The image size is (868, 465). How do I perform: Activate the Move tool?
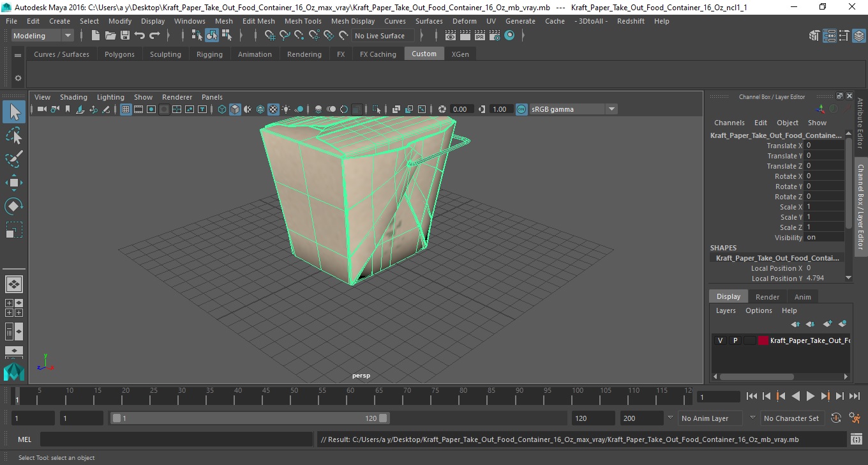(14, 183)
